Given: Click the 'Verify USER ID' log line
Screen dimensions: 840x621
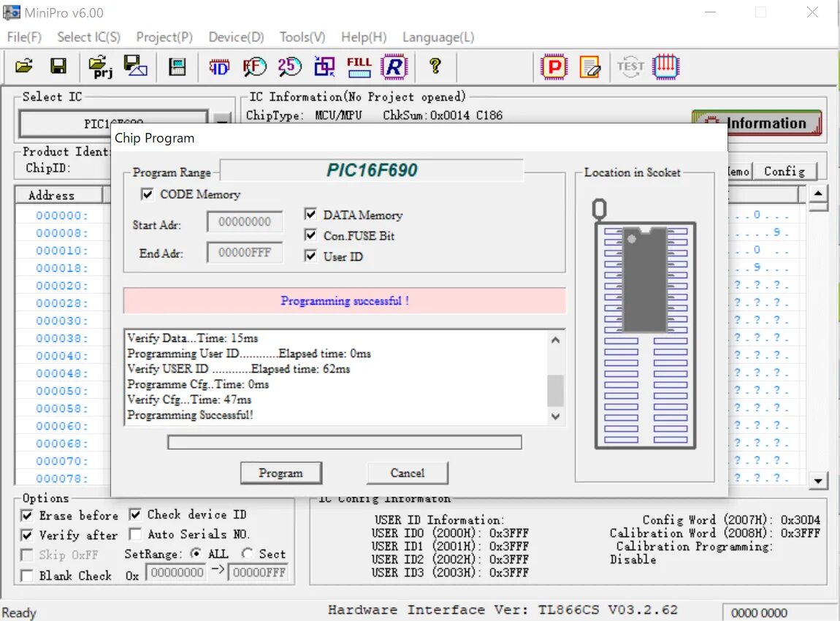Looking at the screenshot, I should coord(238,369).
